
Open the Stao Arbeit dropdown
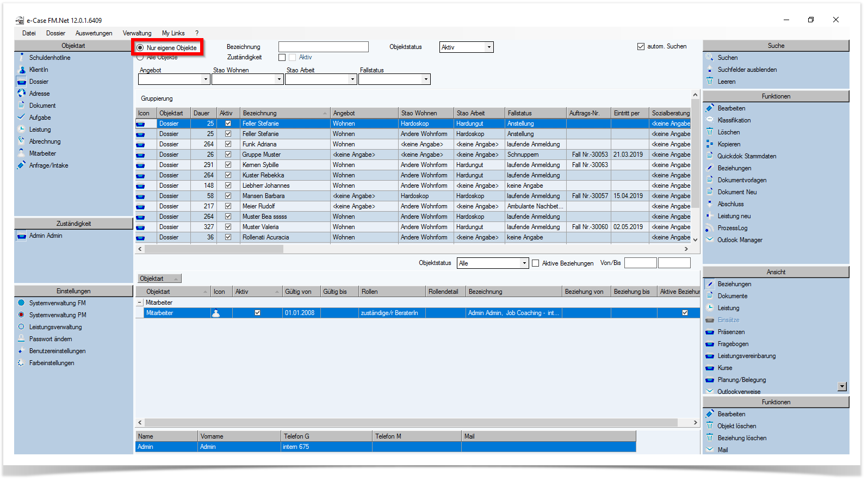(352, 79)
